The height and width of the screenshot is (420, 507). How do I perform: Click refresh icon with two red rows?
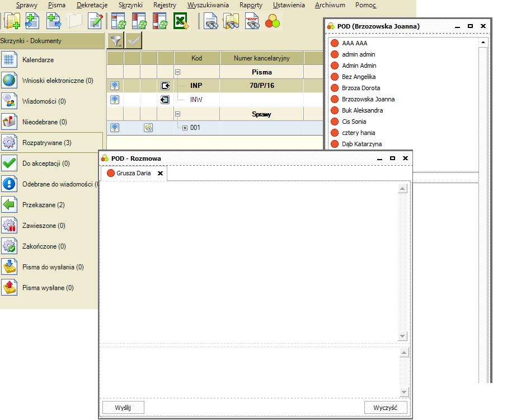click(139, 21)
